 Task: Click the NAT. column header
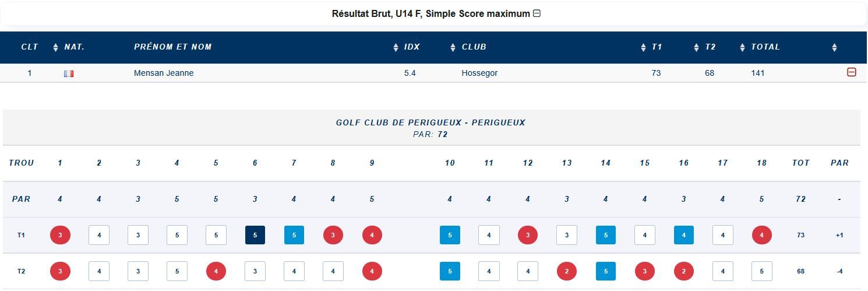click(x=75, y=47)
